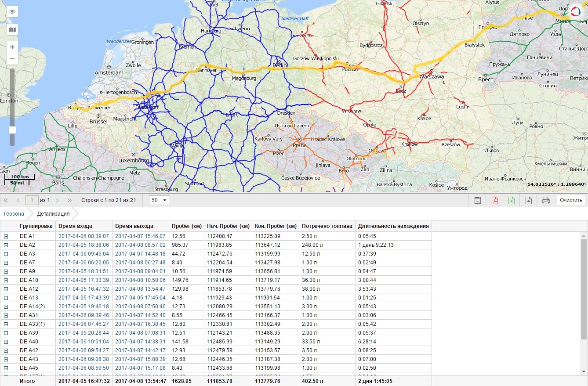The width and height of the screenshot is (588, 386).
Task: Open the map layers selector icon
Action: pyautogui.click(x=12, y=30)
